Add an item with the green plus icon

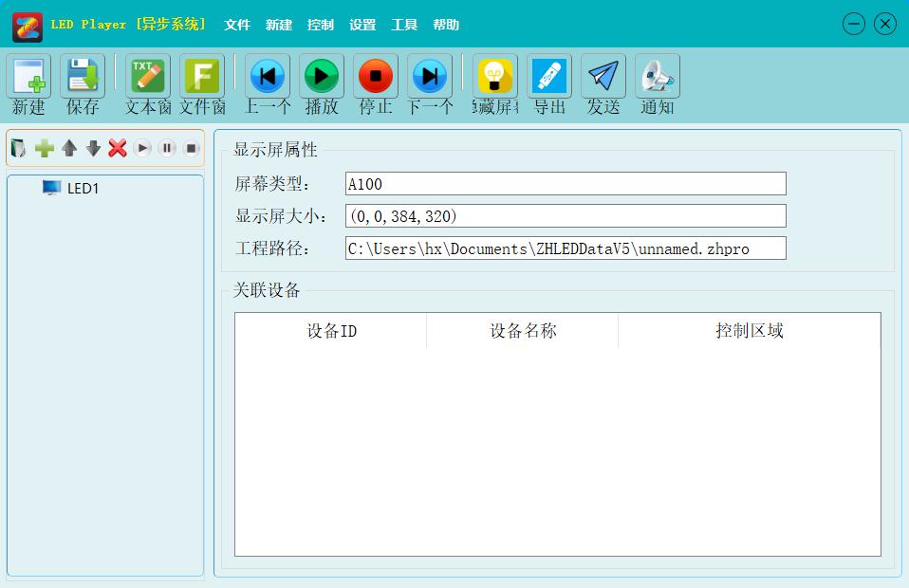pos(45,148)
